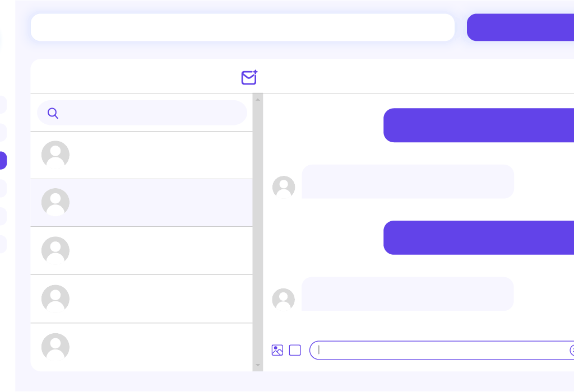
Task: Click avatar beside the first received message
Action: click(x=284, y=187)
